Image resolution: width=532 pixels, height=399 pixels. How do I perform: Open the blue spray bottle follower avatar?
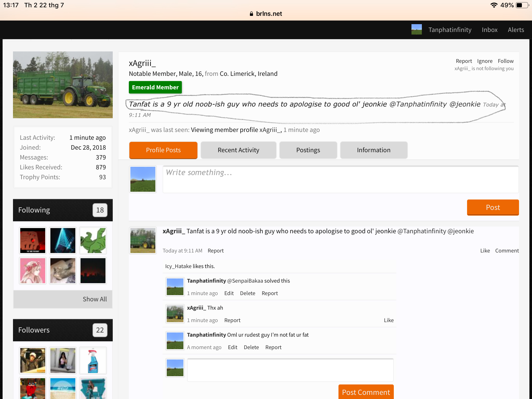[x=93, y=360]
